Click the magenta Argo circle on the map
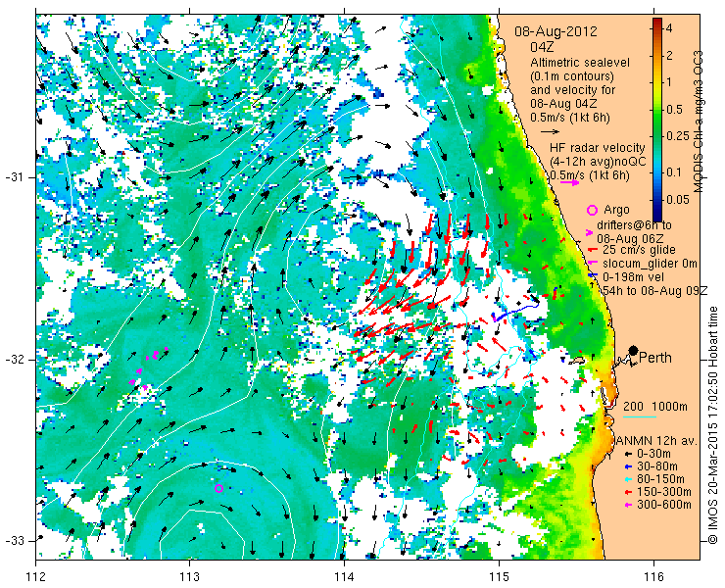The height and width of the screenshot is (588, 725). click(x=219, y=488)
